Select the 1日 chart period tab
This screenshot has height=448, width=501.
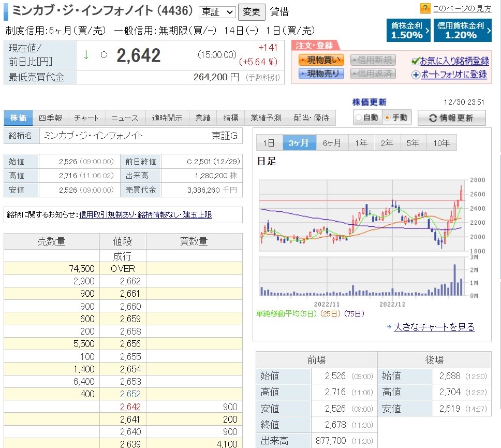269,142
